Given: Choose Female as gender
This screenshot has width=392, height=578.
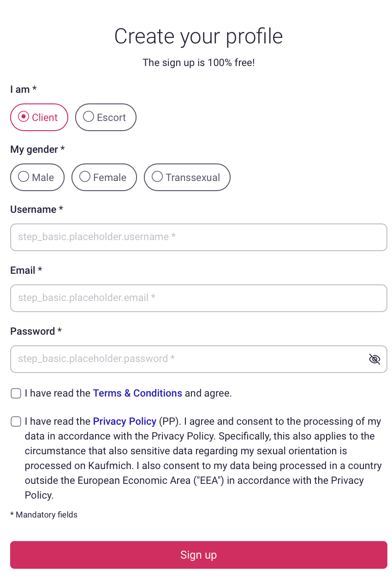Looking at the screenshot, I should point(104,177).
